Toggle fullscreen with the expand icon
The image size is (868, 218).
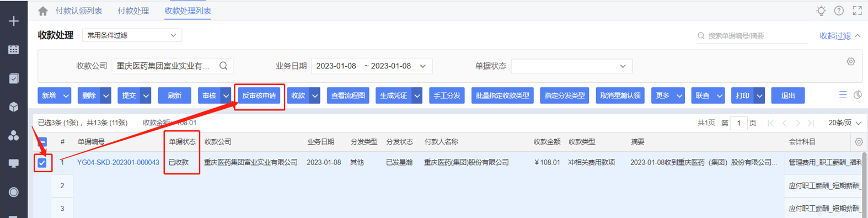(857, 10)
